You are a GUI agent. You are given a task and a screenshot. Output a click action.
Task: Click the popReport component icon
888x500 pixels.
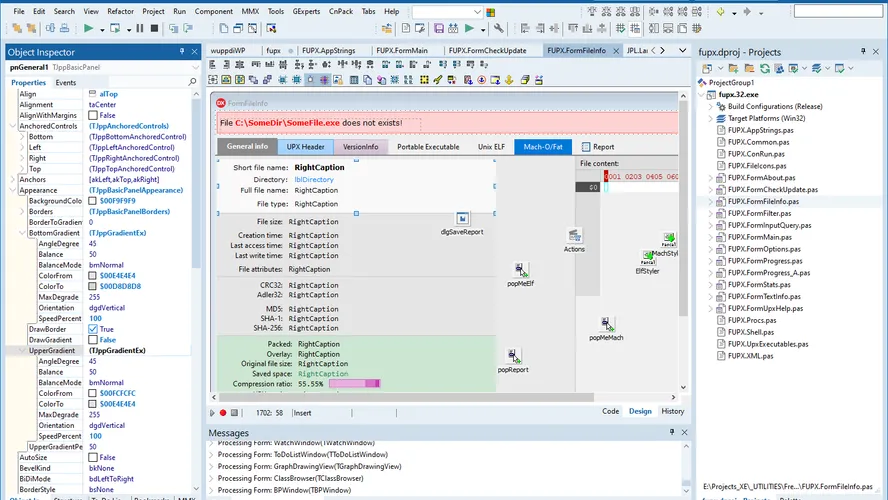pyautogui.click(x=512, y=355)
